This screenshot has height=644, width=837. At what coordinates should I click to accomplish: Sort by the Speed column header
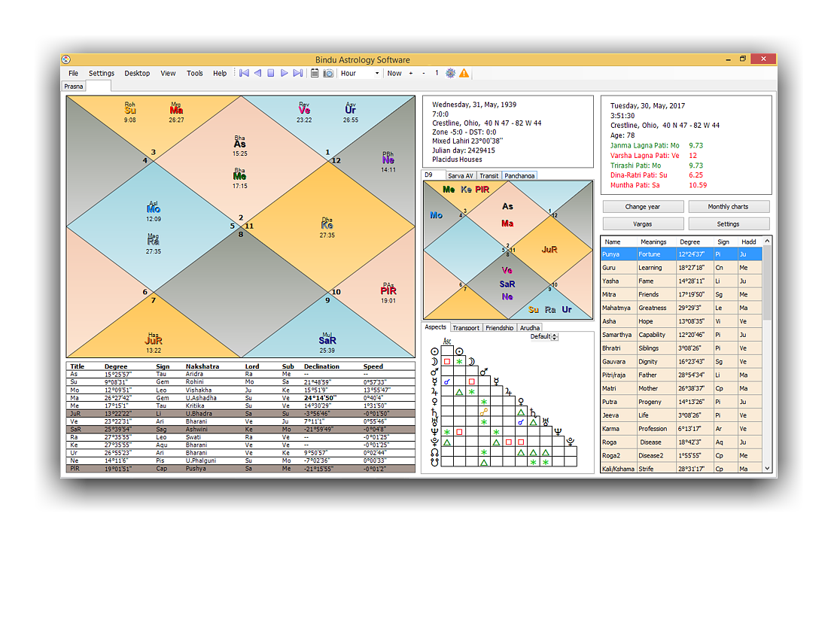[x=373, y=366]
